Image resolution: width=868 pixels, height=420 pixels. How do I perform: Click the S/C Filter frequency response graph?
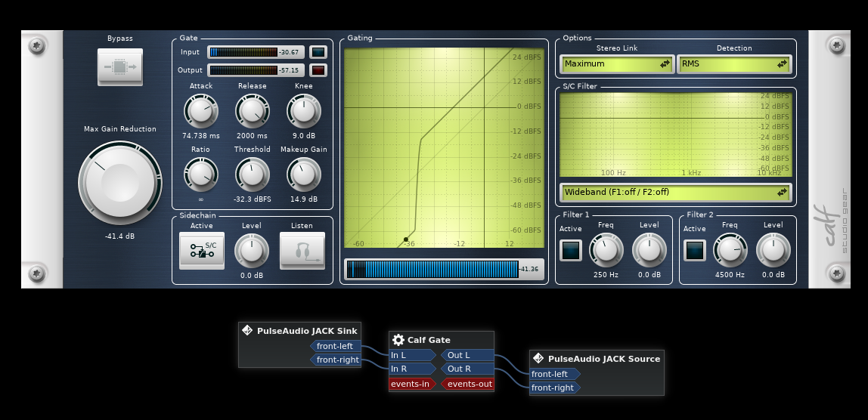coord(676,134)
